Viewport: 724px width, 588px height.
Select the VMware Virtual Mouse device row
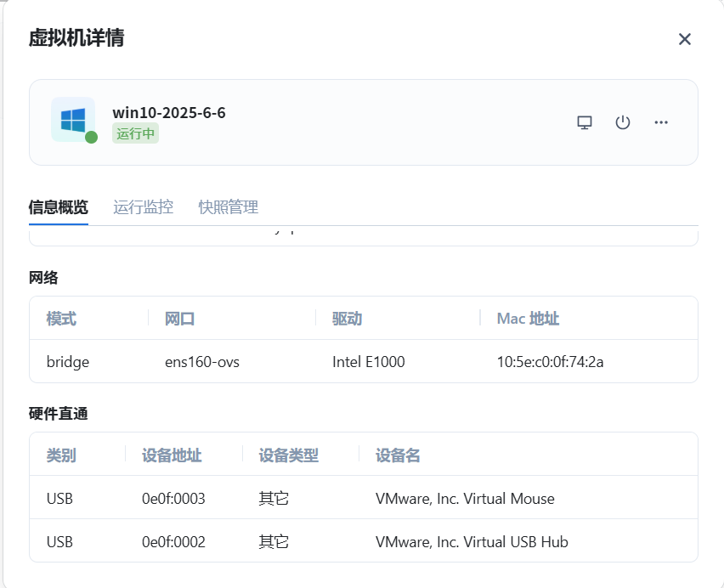465,499
